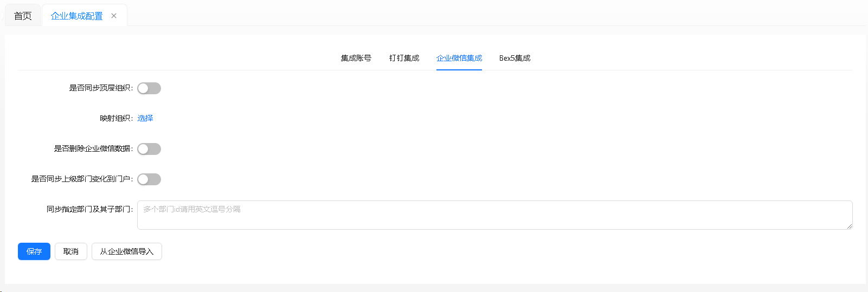868x292 pixels.
Task: Click the 保存 button
Action: pos(34,251)
